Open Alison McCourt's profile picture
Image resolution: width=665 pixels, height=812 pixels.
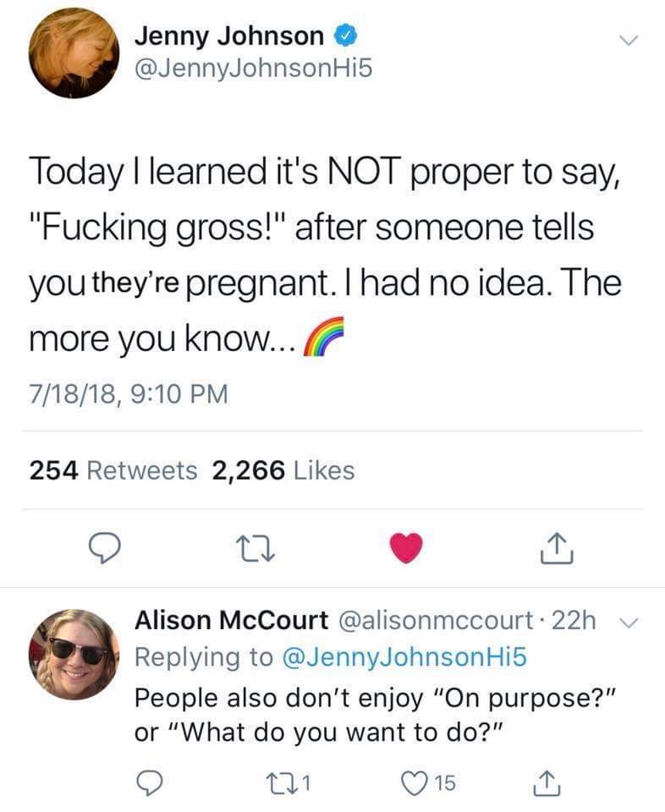point(74,655)
